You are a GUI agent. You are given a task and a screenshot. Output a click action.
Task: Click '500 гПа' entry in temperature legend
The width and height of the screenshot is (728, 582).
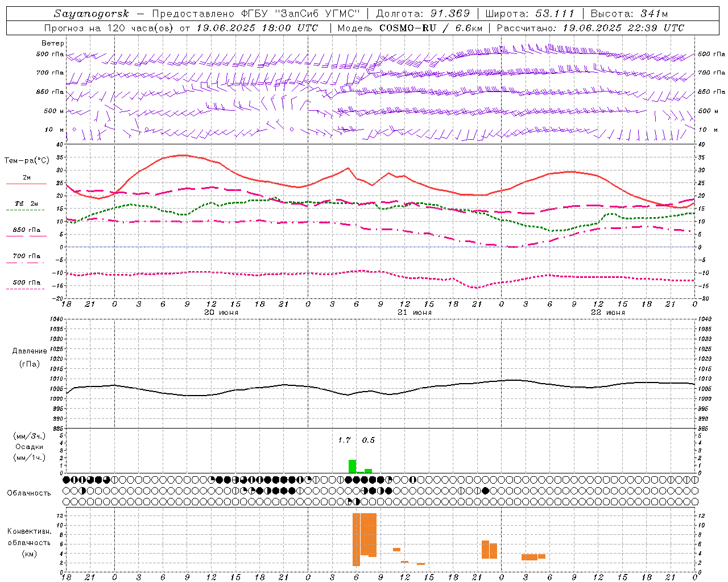(x=26, y=282)
